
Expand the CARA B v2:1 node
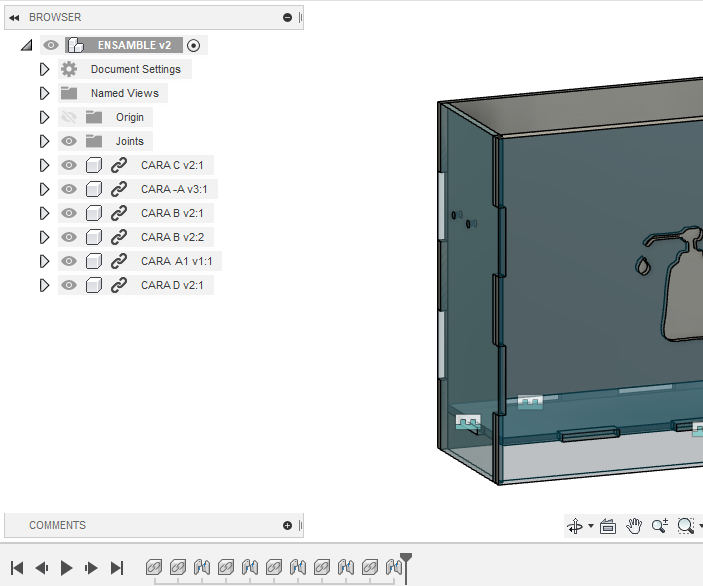click(44, 213)
